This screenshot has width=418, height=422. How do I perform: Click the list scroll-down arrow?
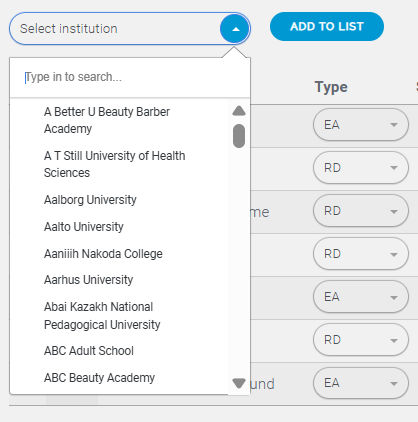[239, 383]
